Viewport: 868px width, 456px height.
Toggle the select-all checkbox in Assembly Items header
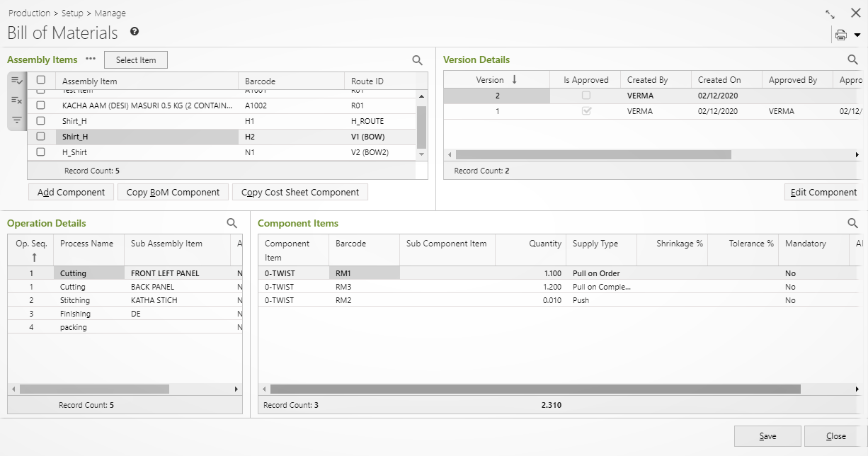(x=40, y=79)
